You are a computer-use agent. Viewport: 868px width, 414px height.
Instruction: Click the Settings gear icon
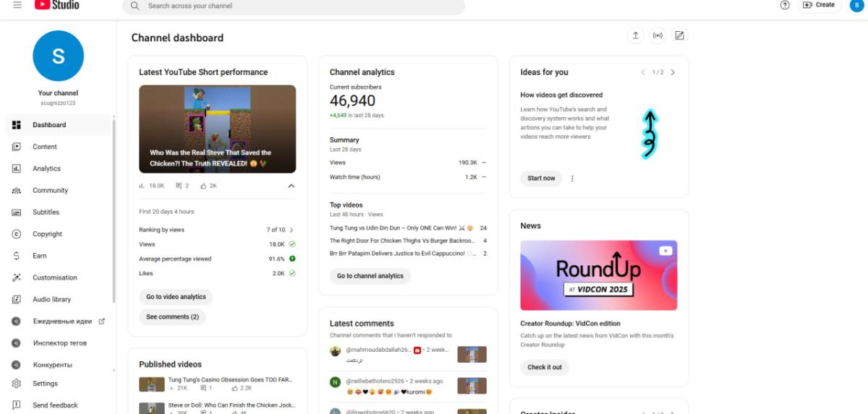pyautogui.click(x=17, y=384)
